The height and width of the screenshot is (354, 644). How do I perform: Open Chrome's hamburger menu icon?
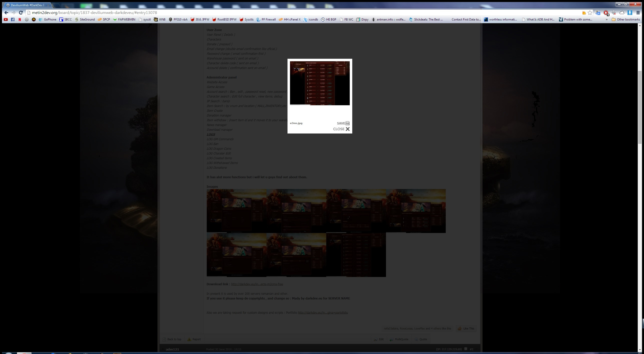coord(639,12)
